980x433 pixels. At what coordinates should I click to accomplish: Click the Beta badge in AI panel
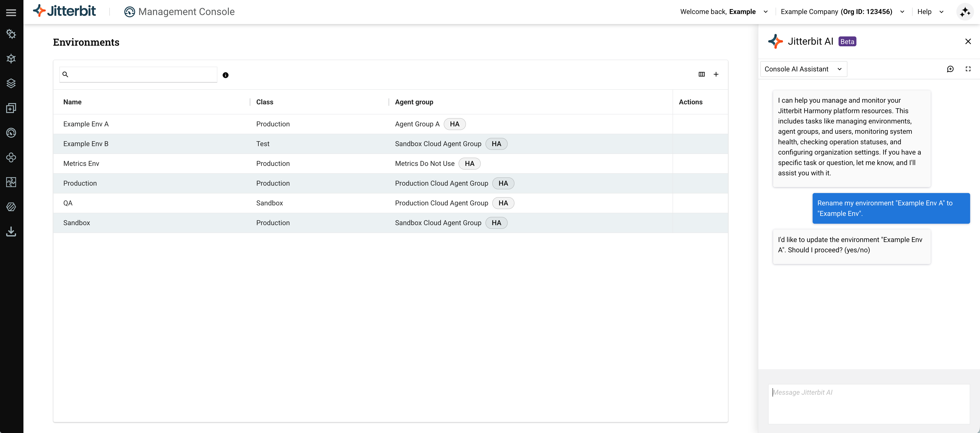pyautogui.click(x=847, y=42)
